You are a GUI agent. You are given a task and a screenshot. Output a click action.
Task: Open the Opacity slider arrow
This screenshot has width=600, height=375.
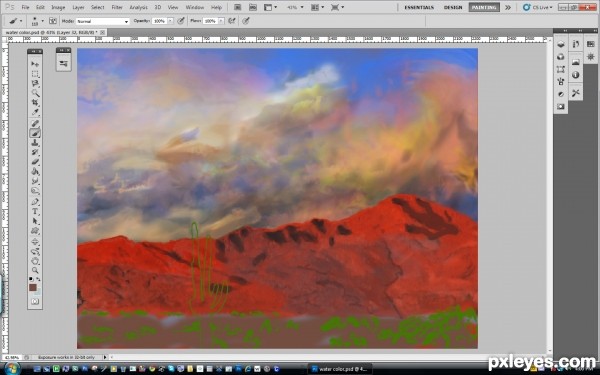click(x=170, y=21)
